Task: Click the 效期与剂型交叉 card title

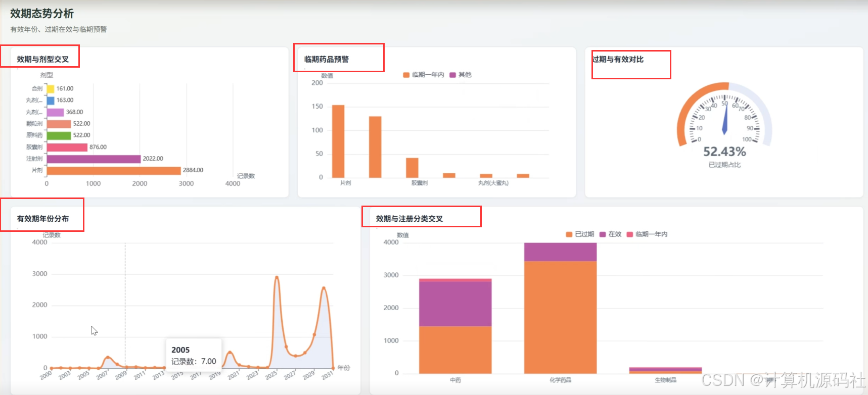Action: pyautogui.click(x=43, y=59)
